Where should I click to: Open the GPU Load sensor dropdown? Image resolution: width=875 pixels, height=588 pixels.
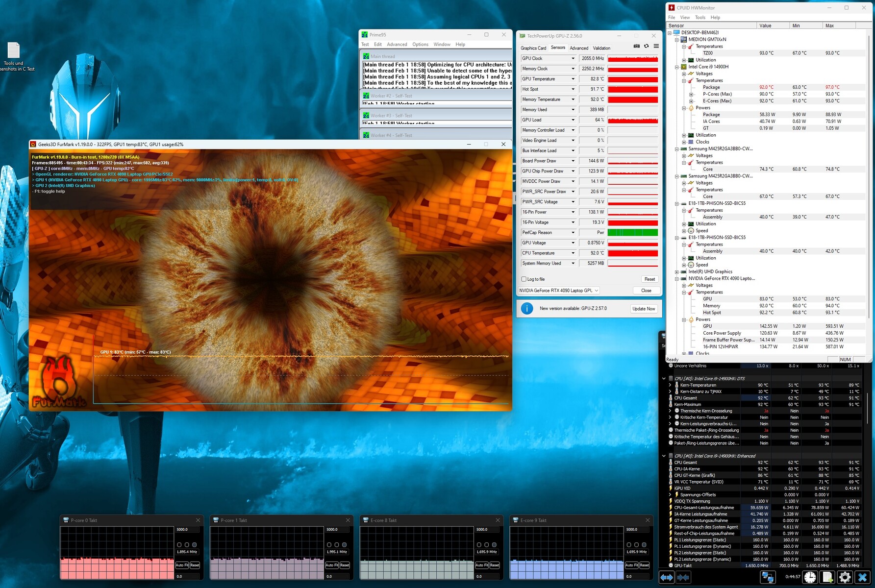tap(573, 120)
